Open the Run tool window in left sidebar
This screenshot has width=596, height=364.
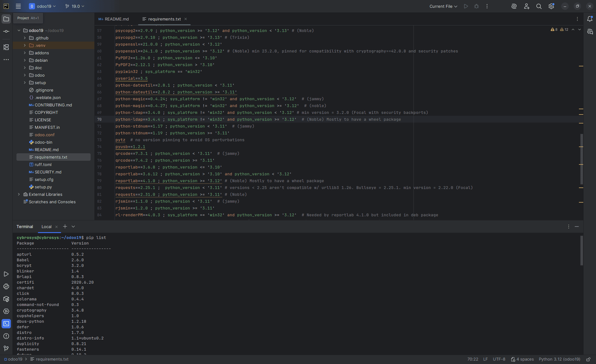[x=6, y=274]
